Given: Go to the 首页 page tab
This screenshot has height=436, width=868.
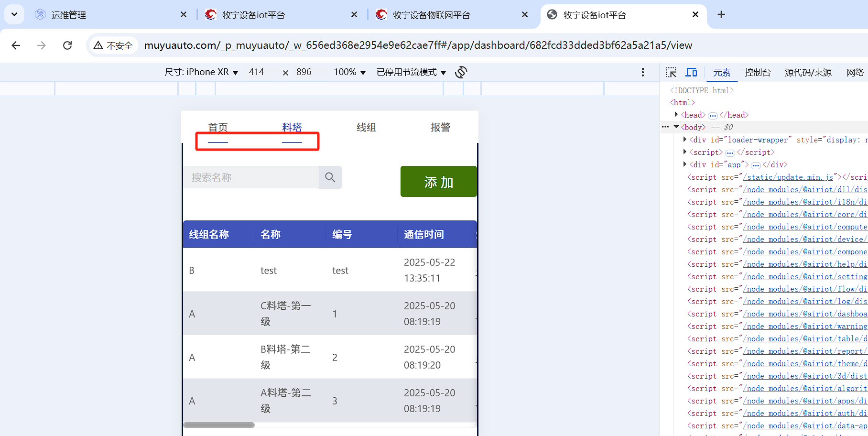Looking at the screenshot, I should 218,128.
